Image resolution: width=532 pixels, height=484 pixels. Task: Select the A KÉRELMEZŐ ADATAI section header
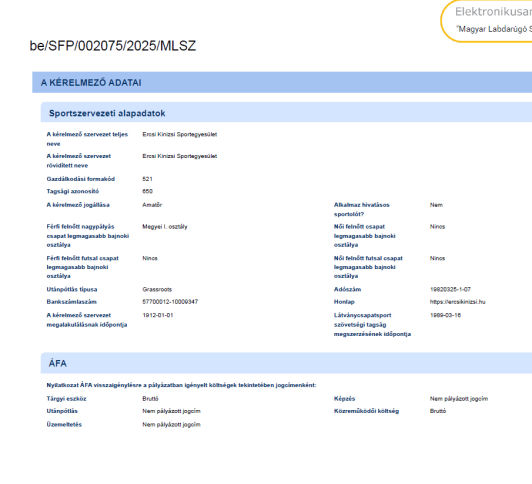click(x=282, y=82)
